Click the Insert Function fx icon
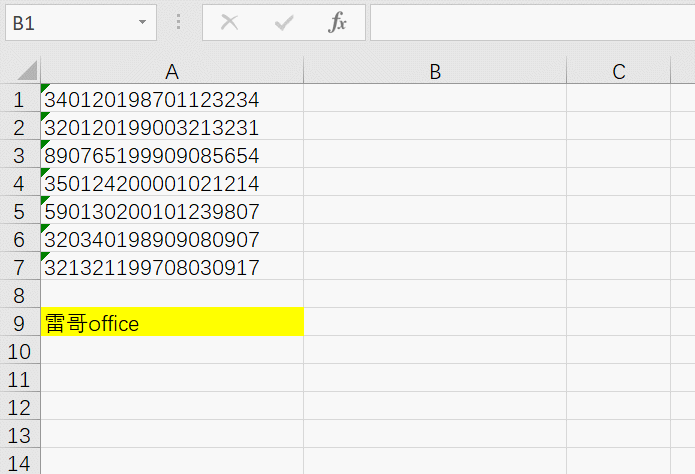 [338, 23]
